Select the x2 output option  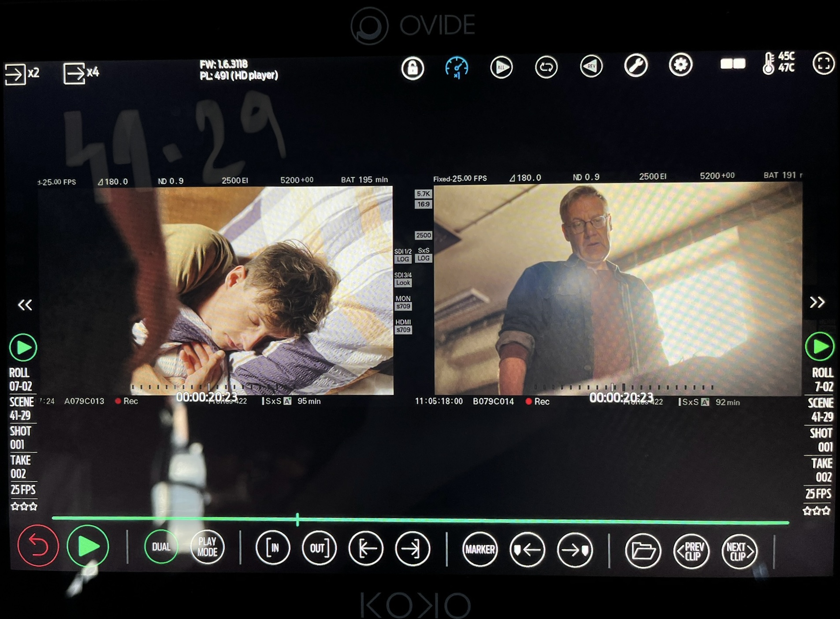pyautogui.click(x=22, y=74)
